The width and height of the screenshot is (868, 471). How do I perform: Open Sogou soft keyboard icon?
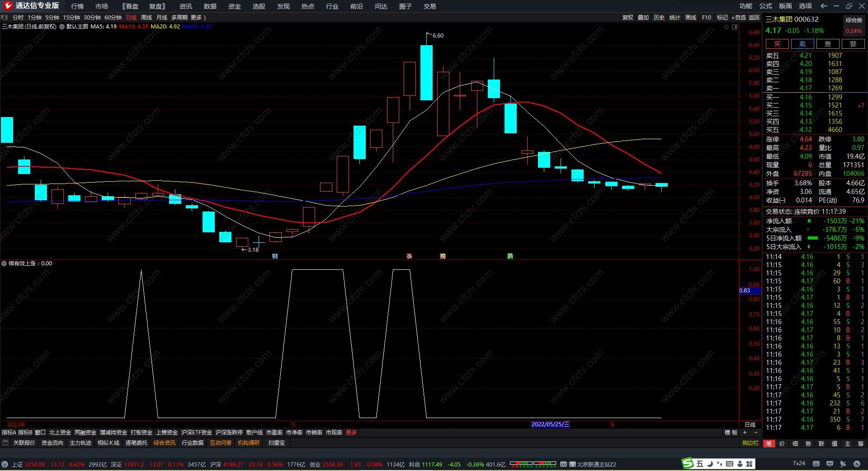tap(730, 464)
